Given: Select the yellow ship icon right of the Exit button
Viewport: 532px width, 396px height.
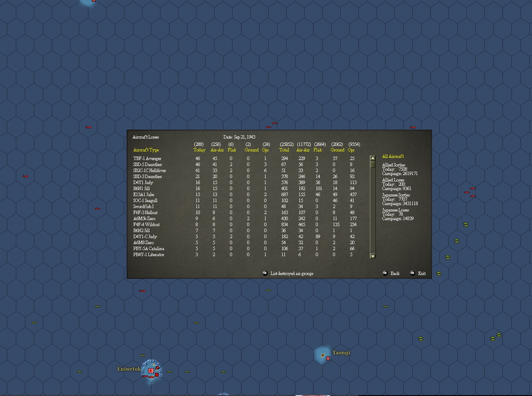Looking at the screenshot, I should point(439,273).
